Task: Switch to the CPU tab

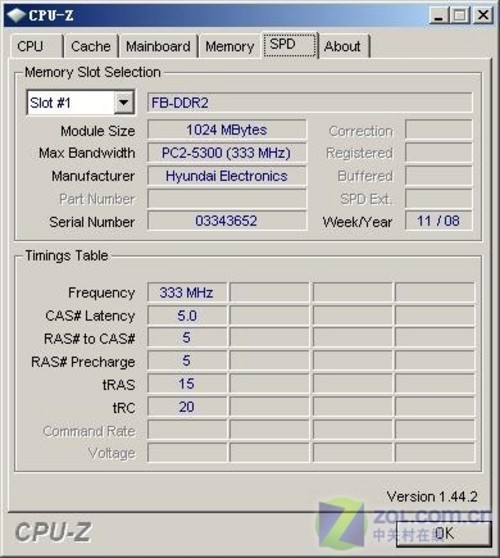Action: 36,46
